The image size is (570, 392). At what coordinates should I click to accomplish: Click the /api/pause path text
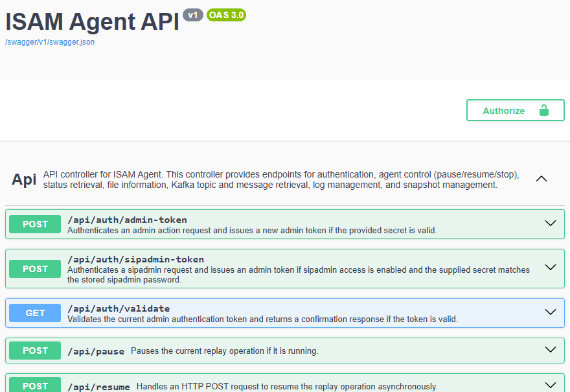(x=96, y=351)
